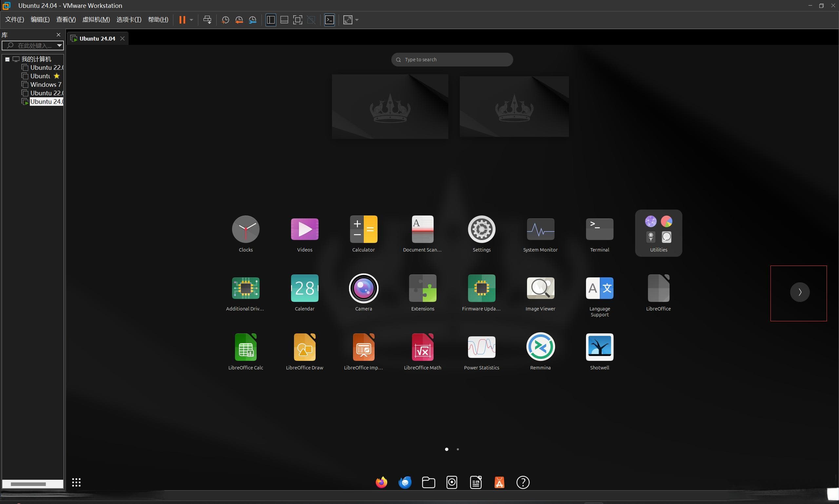Viewport: 839px width, 504px height.
Task: Revert VM to previous snapshot
Action: point(239,20)
